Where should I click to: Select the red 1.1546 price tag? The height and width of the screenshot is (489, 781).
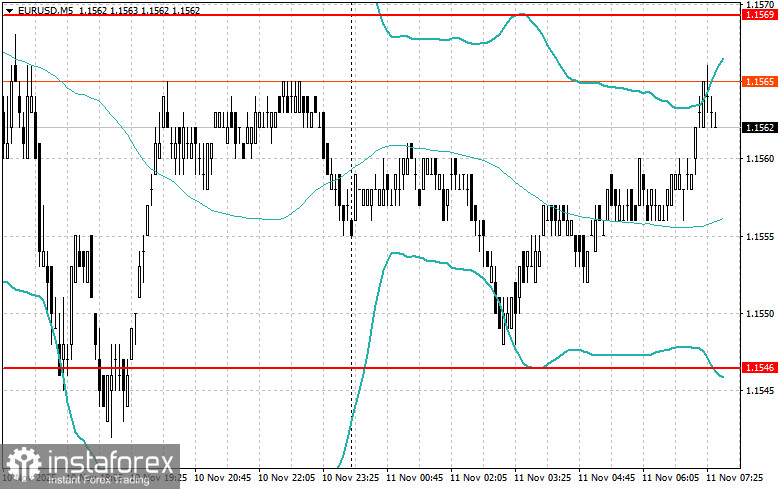tap(760, 368)
